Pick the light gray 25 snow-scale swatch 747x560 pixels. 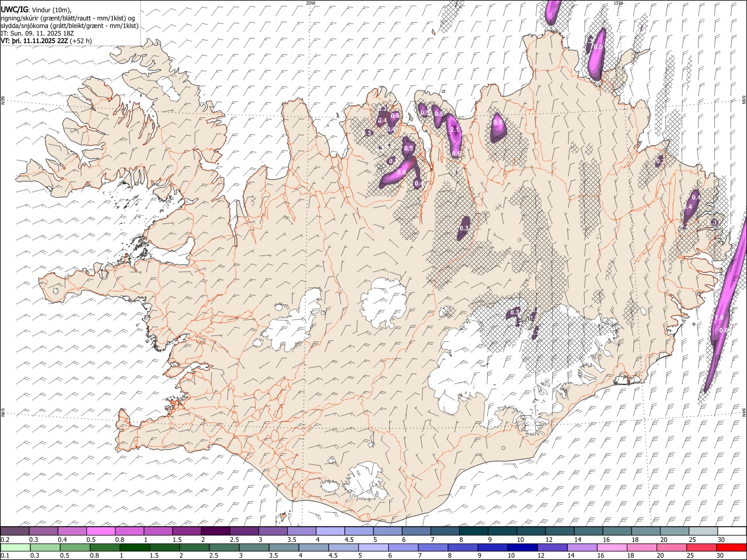click(x=704, y=531)
